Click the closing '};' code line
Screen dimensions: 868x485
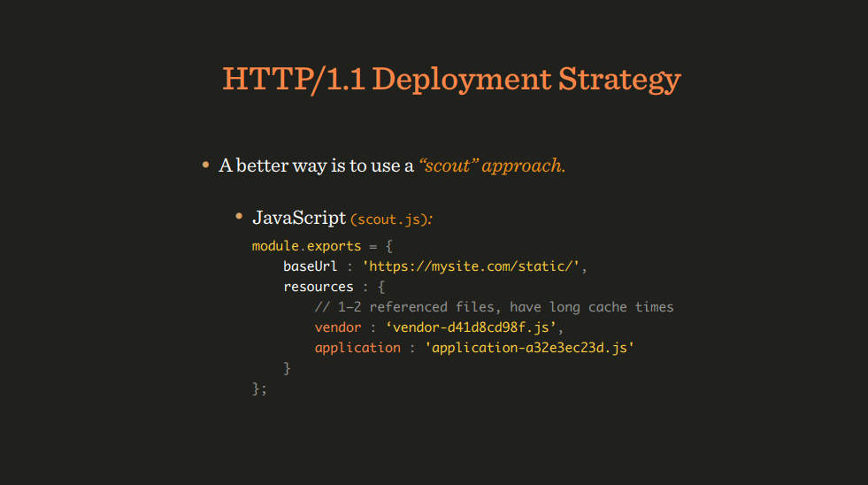pyautogui.click(x=259, y=389)
